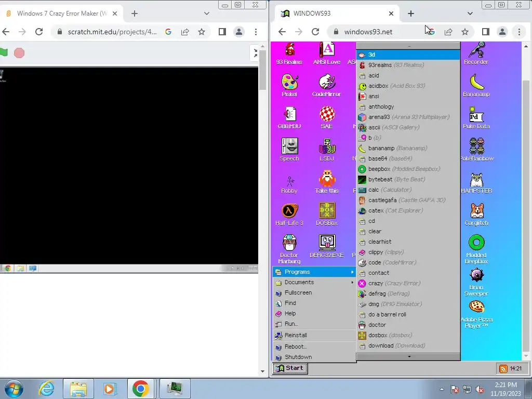Select Run... in Start menu
Image resolution: width=532 pixels, height=399 pixels.
[x=314, y=324]
